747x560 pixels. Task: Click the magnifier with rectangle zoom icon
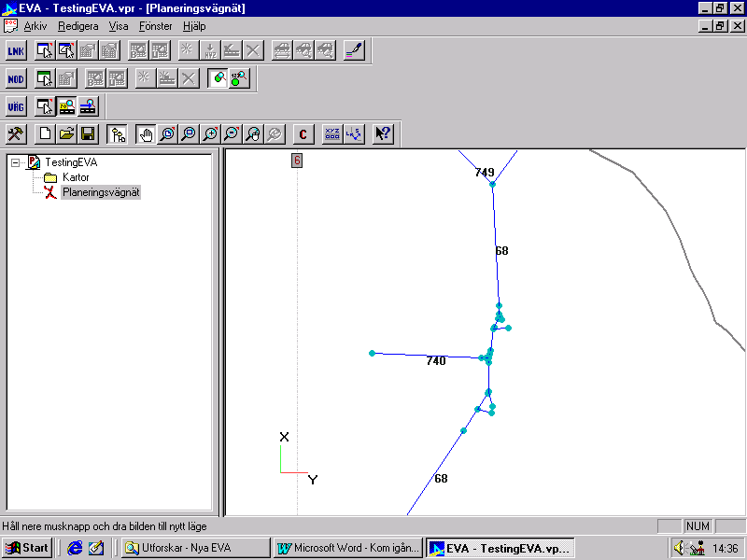(189, 134)
